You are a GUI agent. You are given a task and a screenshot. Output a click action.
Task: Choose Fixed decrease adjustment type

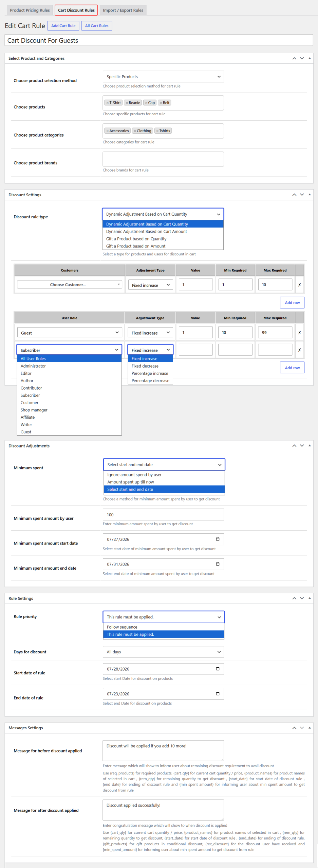pos(150,366)
